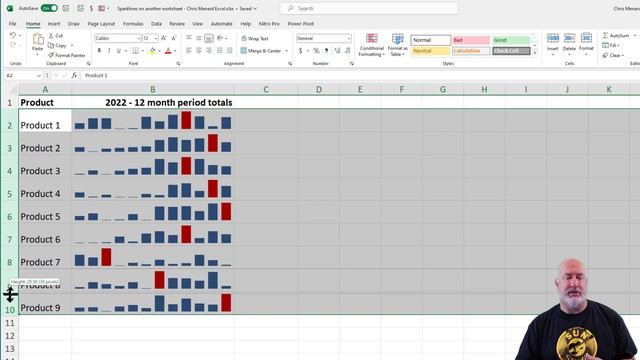Center text horizontally in cell
The image size is (640, 360).
click(x=199, y=51)
